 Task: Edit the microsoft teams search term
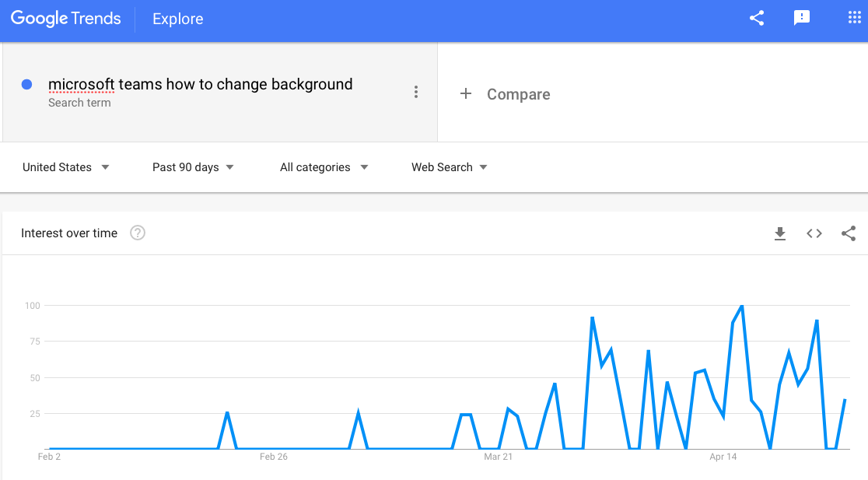tap(201, 84)
